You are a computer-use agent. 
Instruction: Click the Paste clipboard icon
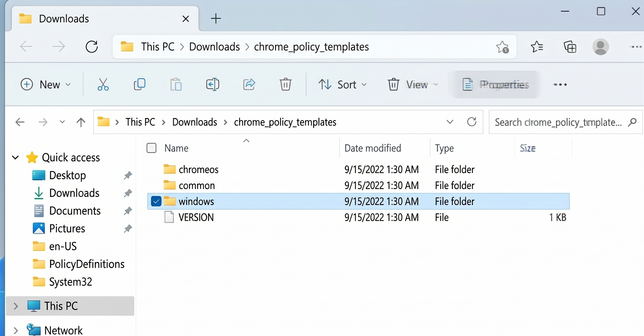176,84
